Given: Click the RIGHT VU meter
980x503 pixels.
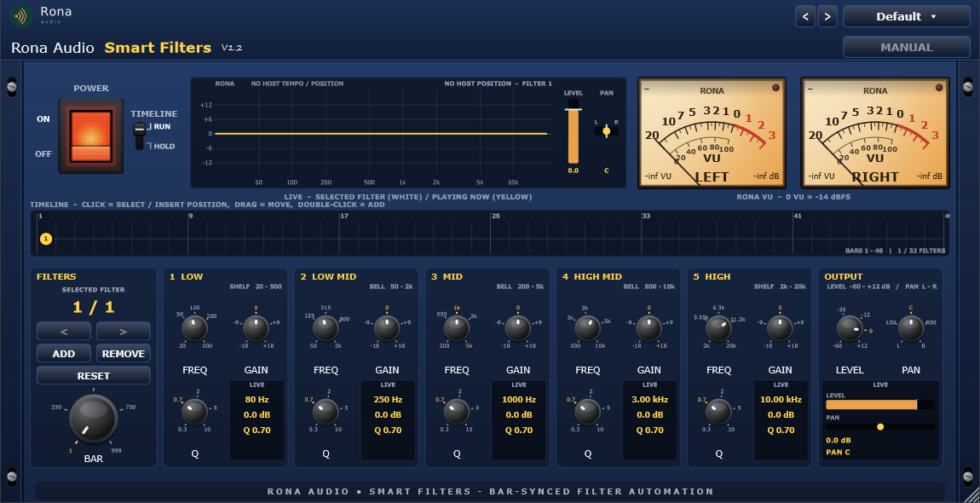Looking at the screenshot, I should tap(875, 133).
